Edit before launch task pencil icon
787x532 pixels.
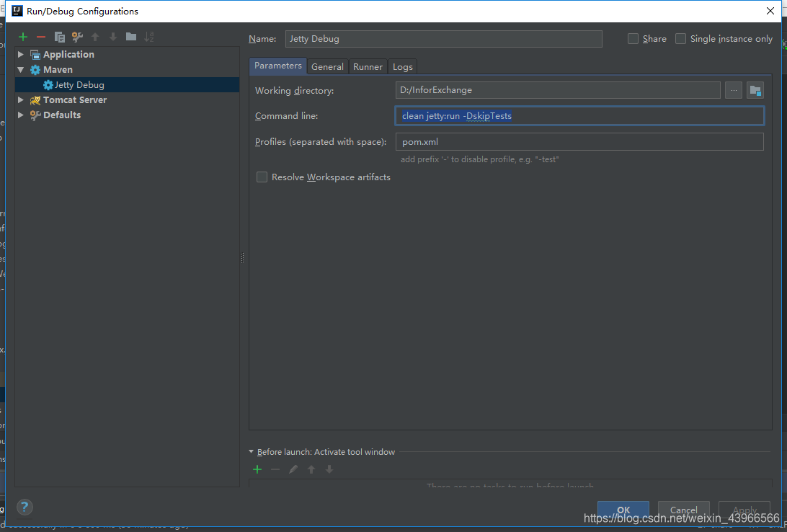[x=293, y=469]
